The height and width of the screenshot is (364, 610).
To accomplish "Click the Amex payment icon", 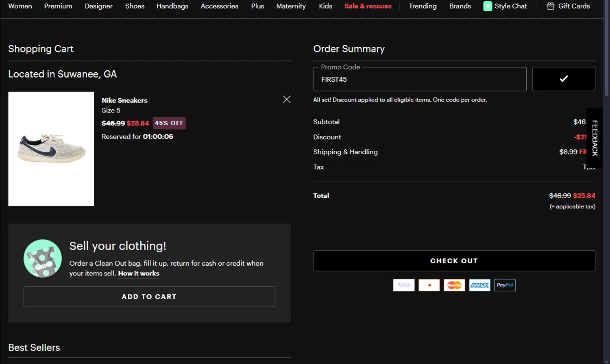I will coord(479,285).
